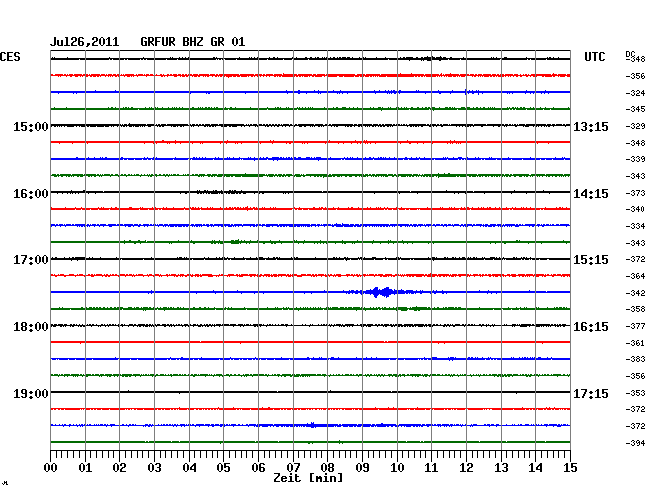
Task: Click the DC offset value -342
Action: click(x=635, y=293)
